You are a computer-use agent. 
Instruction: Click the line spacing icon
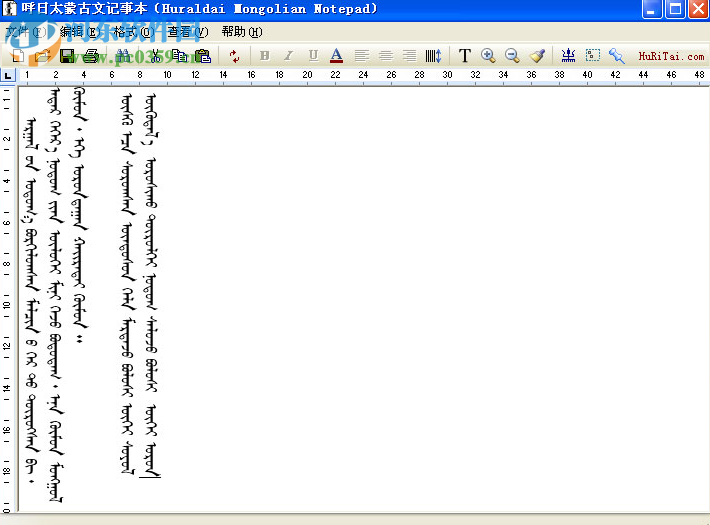(433, 56)
